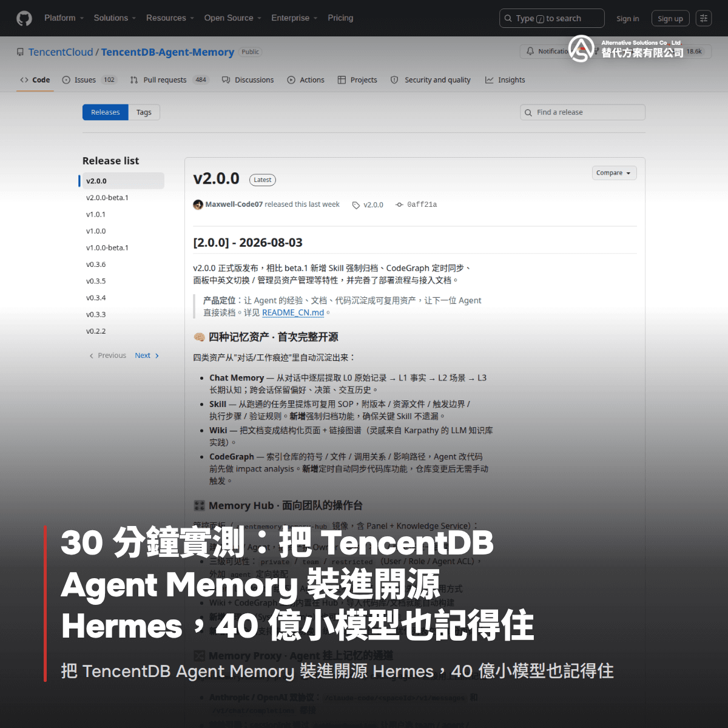Go to the Next page of releases
This screenshot has height=728, width=728.
(x=147, y=356)
